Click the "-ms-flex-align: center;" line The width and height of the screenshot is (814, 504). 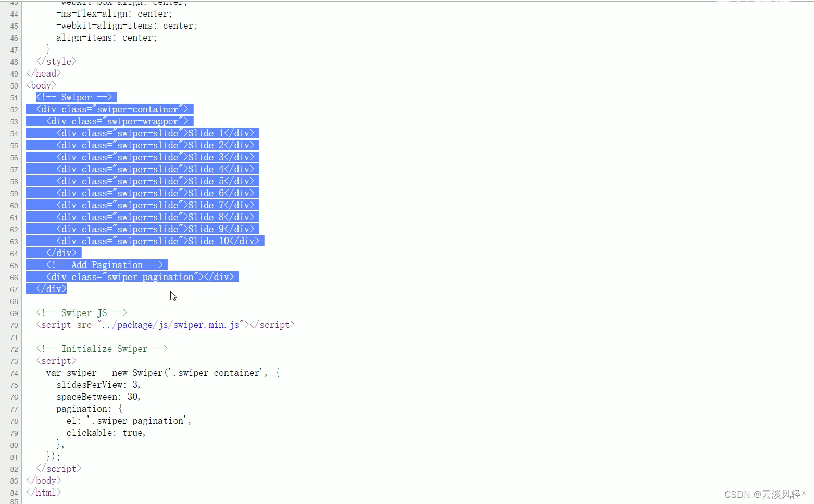(x=115, y=14)
